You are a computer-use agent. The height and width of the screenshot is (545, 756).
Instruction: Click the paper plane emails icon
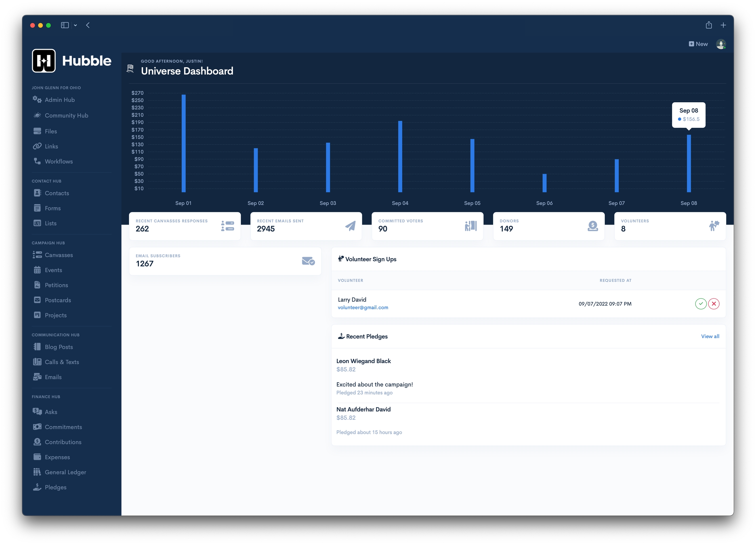click(350, 226)
